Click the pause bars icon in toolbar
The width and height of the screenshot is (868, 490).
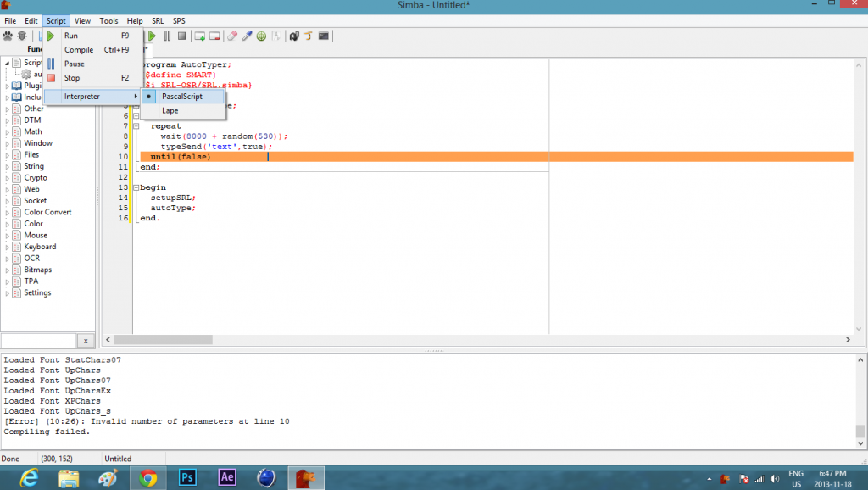167,36
